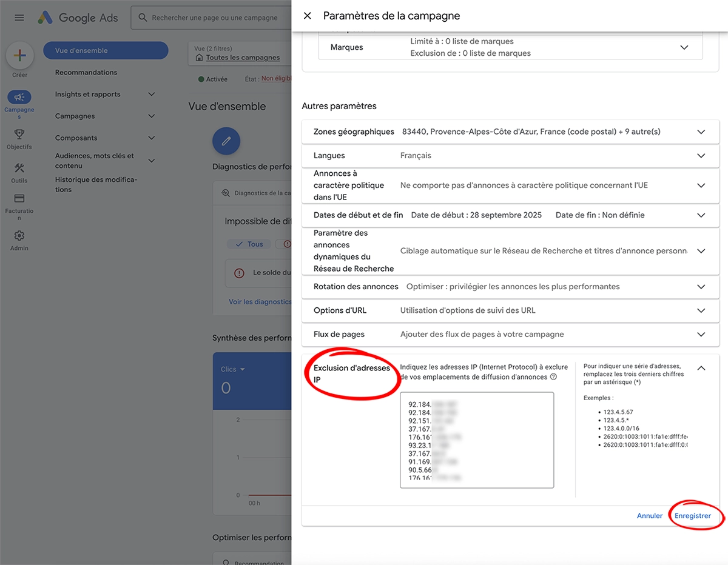Open the Admin sidebar icon
Screen dimensions: 728x565
click(x=19, y=236)
